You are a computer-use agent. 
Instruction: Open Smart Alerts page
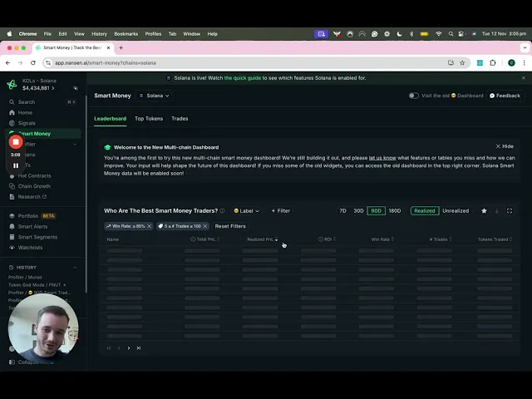32,227
